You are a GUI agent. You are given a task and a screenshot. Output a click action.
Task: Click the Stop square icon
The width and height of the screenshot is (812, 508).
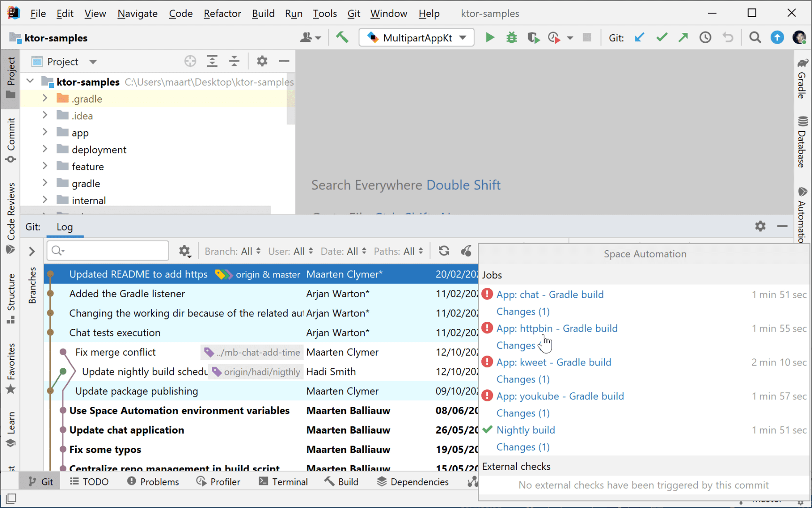(587, 37)
